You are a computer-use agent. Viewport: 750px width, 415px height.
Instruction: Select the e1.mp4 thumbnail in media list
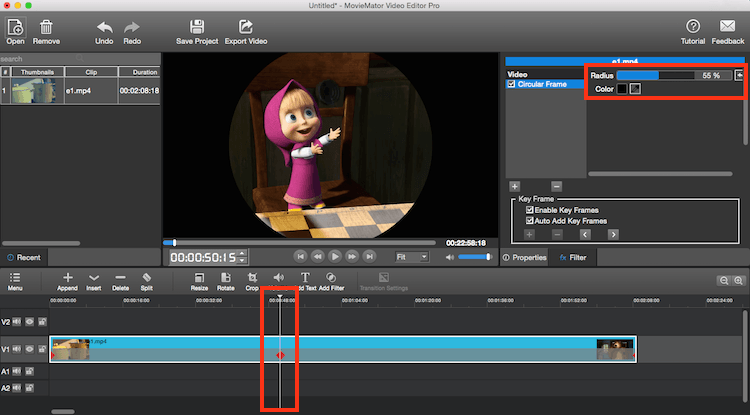pyautogui.click(x=33, y=90)
